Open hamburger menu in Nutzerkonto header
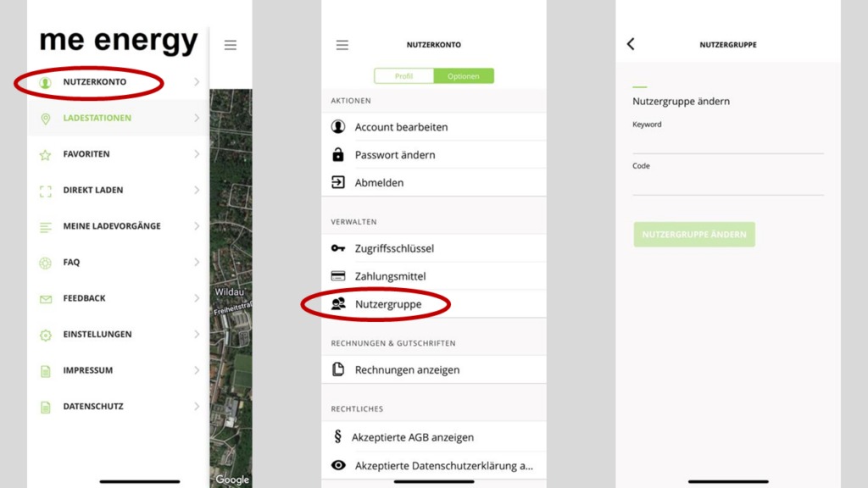 pyautogui.click(x=342, y=45)
